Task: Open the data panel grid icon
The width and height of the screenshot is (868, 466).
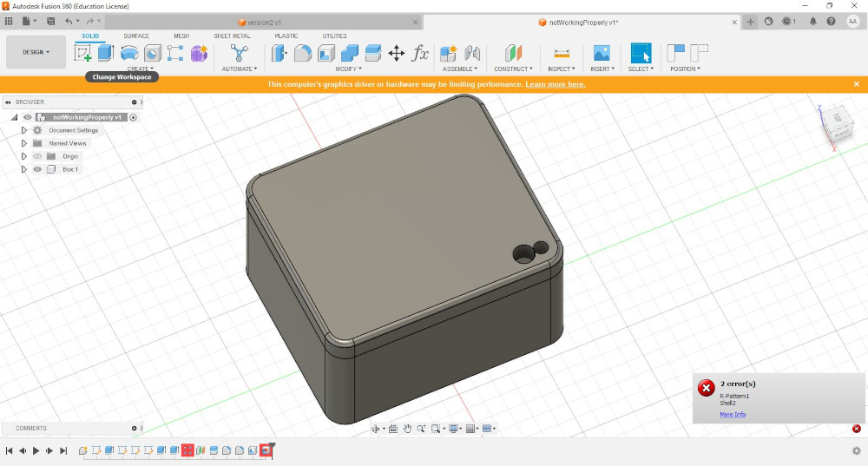Action: point(9,21)
